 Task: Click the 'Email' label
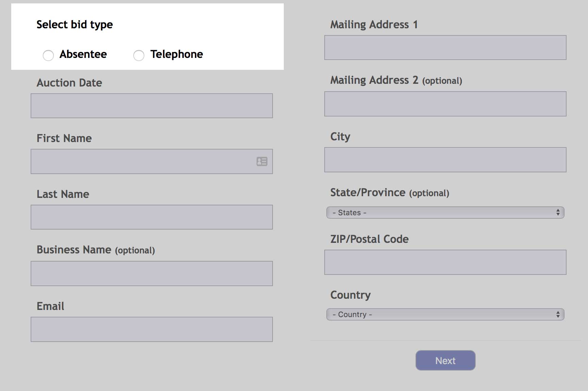point(50,306)
